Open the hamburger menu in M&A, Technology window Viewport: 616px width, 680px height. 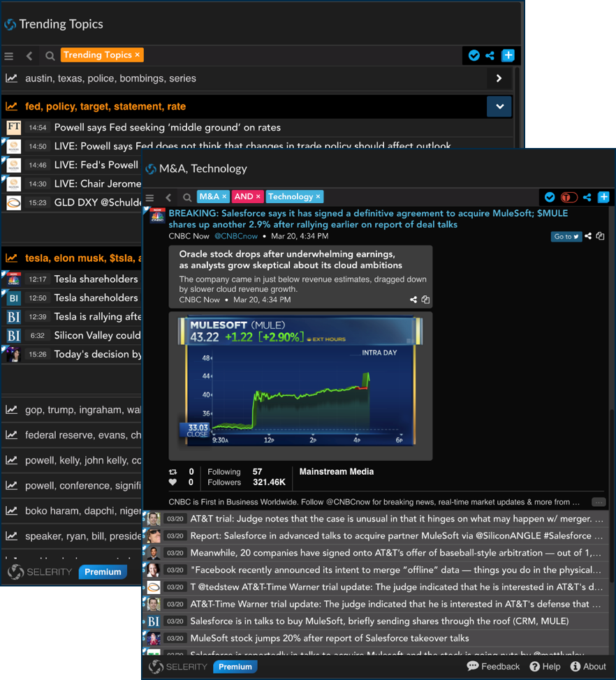pos(149,198)
